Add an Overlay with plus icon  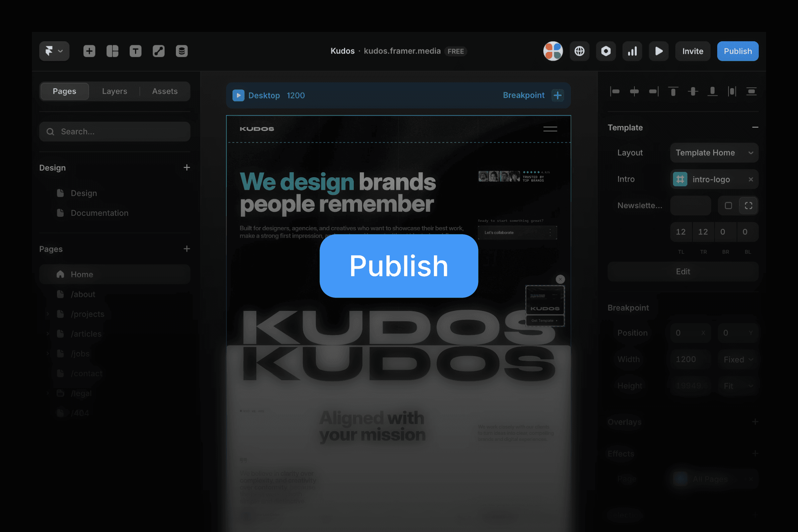click(x=755, y=422)
